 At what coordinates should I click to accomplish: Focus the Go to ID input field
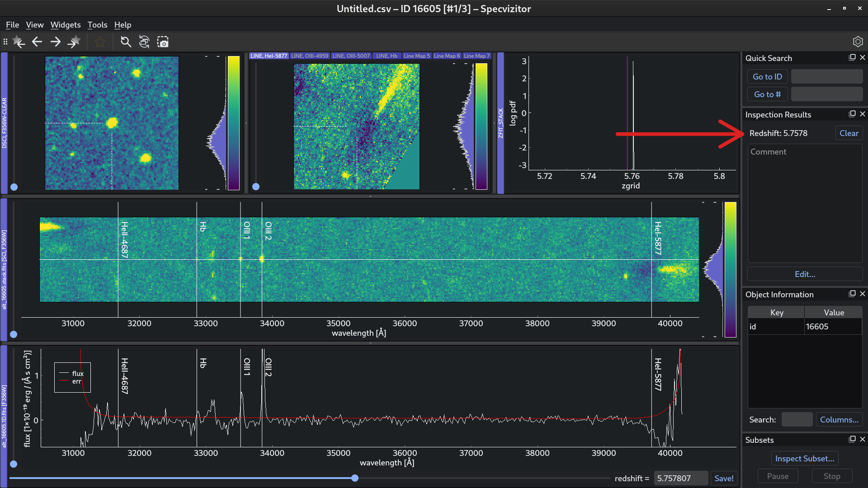click(x=827, y=77)
